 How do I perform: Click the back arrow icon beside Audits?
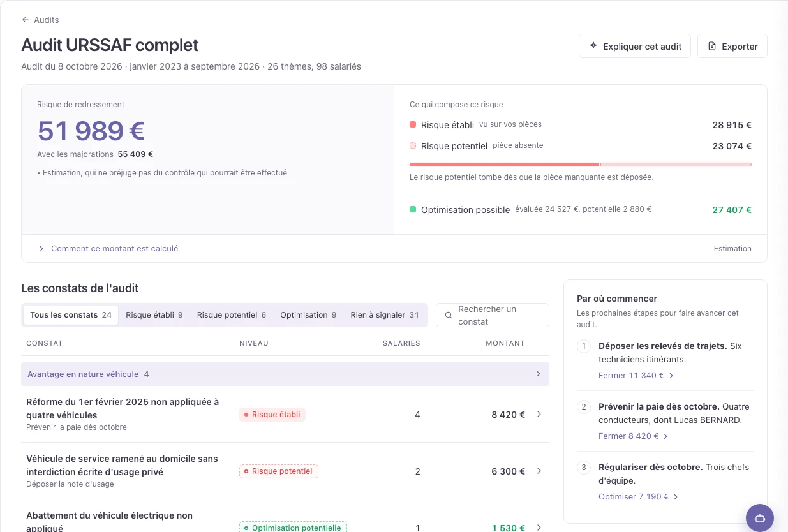(26, 20)
